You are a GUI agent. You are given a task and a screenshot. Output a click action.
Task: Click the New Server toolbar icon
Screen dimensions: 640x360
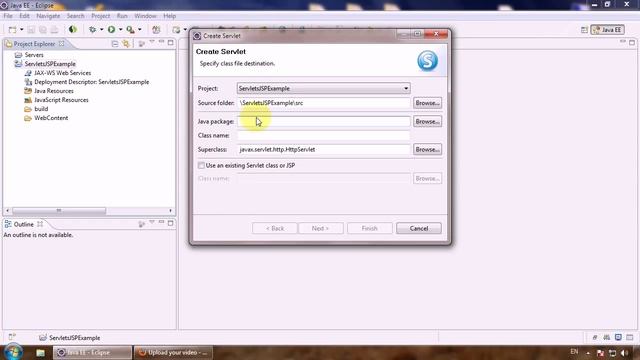156,29
